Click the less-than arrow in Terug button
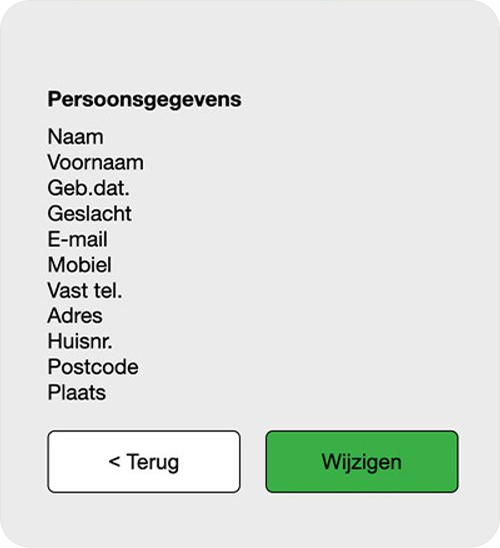Screen dimensions: 500x548 coord(114,461)
